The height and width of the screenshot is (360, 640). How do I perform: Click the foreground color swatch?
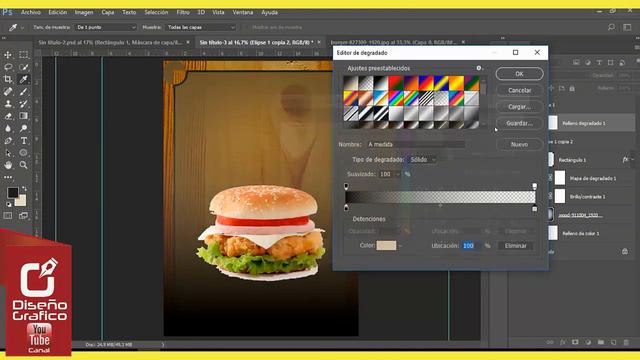[x=13, y=193]
